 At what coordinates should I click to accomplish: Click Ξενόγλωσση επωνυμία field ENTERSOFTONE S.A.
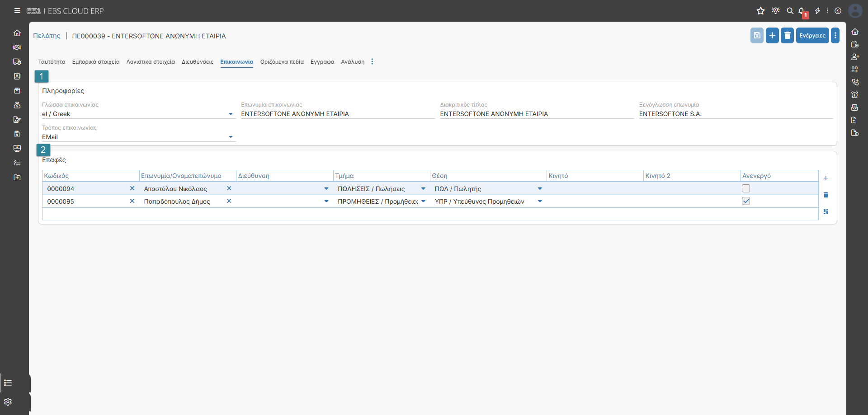(736, 114)
